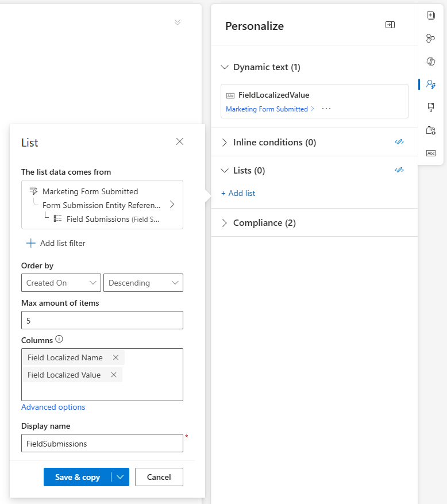Screen dimensions: 447x504
Task: Open the Descending sort direction dropdown
Action: (143, 283)
